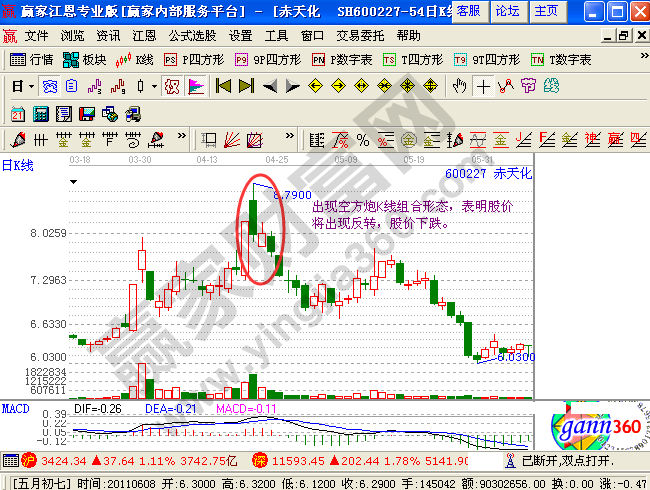
Task: Click the 客服 customer service button
Action: click(467, 11)
